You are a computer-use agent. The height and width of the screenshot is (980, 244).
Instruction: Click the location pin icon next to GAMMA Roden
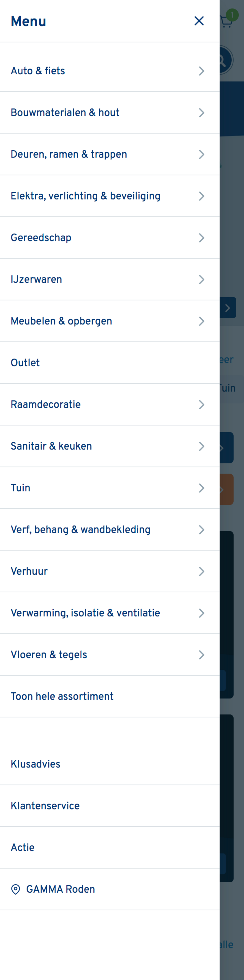coord(16,889)
